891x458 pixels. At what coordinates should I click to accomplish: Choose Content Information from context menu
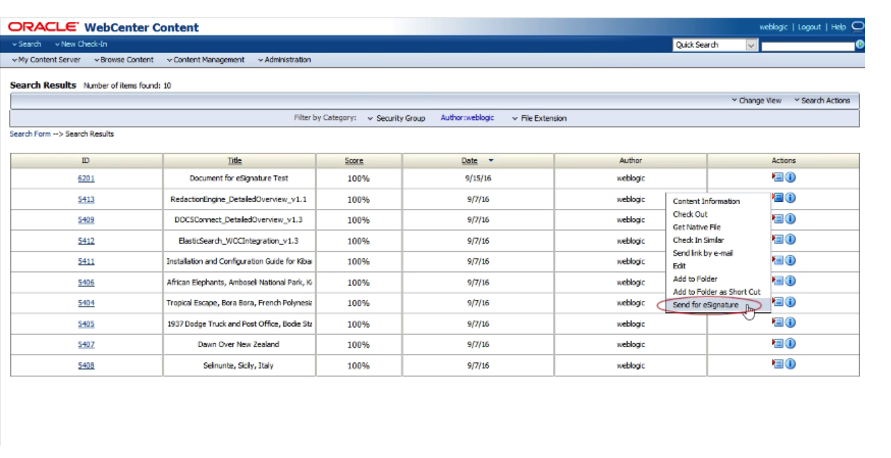tap(706, 201)
